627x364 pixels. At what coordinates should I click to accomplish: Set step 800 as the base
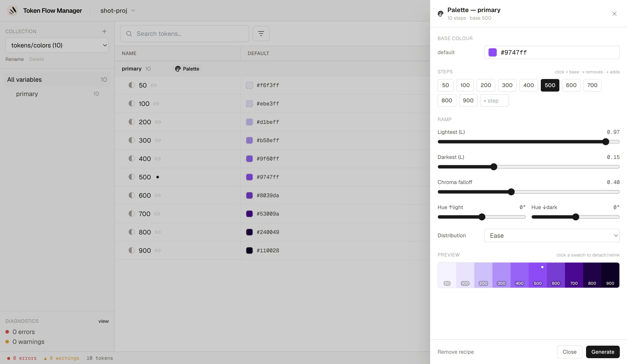click(447, 101)
